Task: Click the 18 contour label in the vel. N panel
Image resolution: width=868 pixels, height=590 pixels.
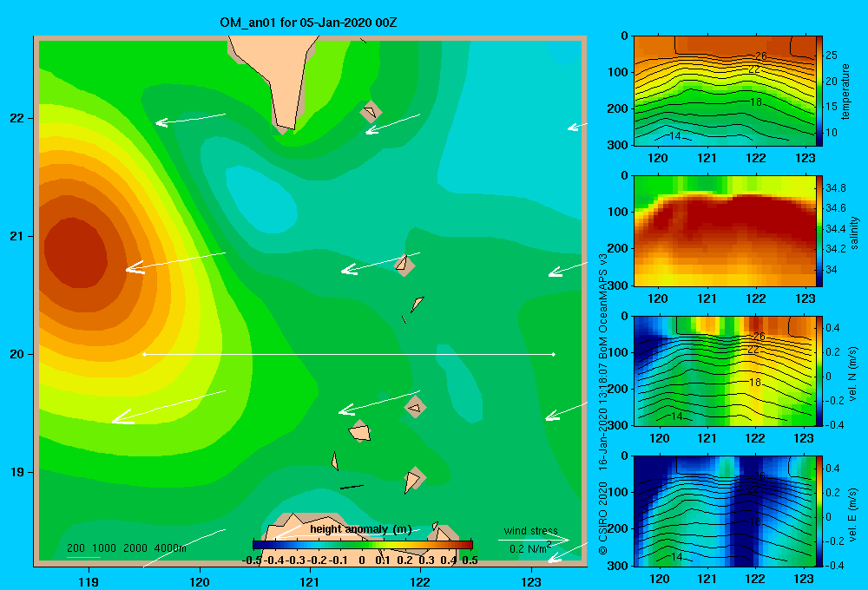Action: point(755,383)
